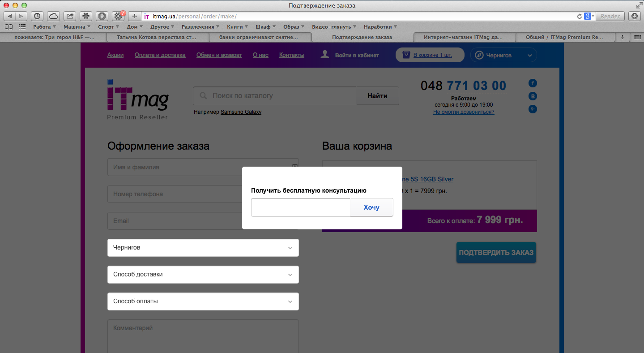Click Не смогли дозвониться? link

coord(464,112)
